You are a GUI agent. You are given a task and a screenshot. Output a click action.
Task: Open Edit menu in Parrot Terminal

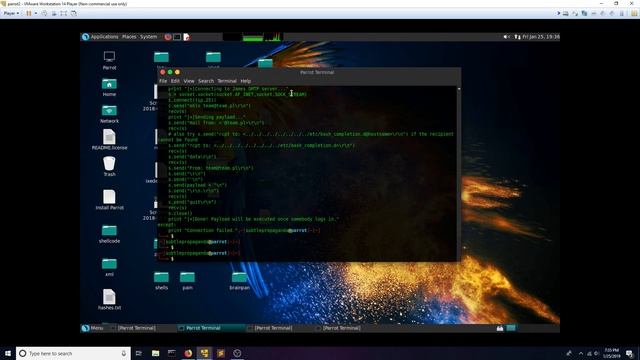click(175, 81)
